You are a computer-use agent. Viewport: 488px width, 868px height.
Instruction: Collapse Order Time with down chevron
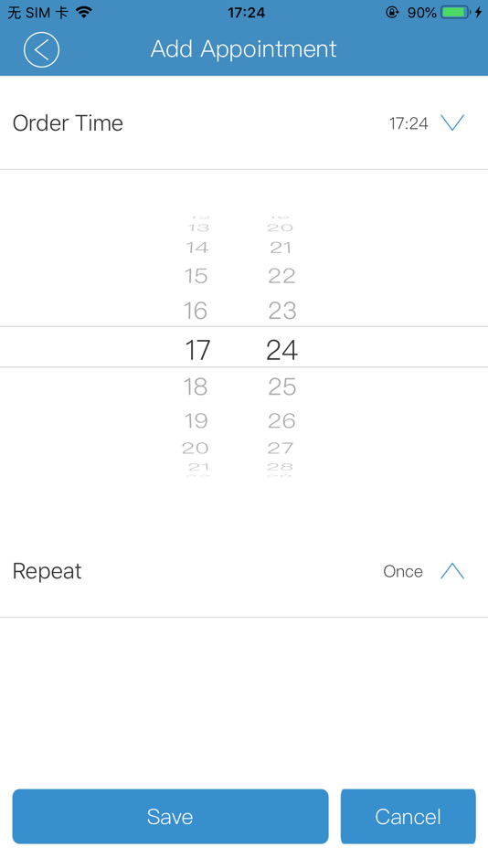[452, 122]
